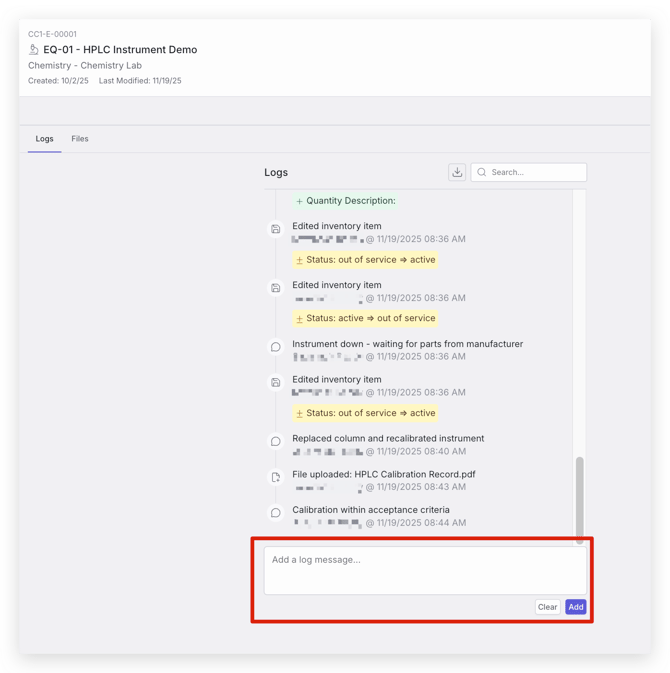Click comment icon beside "Replaced column and recalibrated" entry
This screenshot has width=670, height=673.
point(276,441)
